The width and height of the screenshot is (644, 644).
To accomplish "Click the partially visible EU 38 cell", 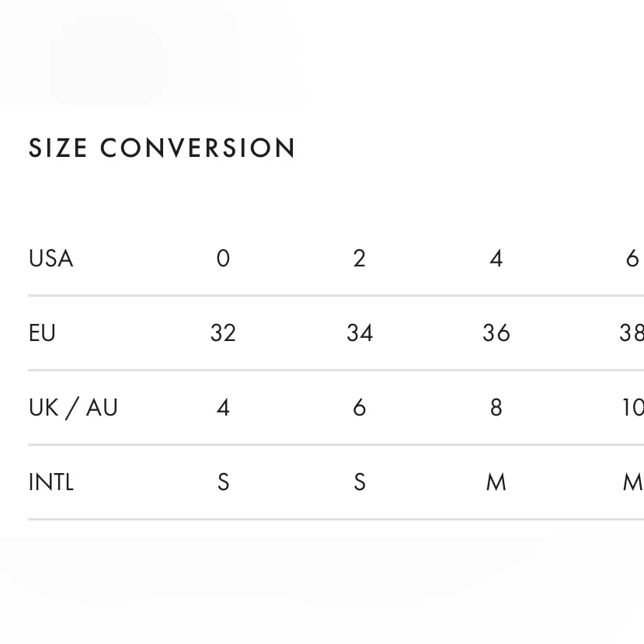I will click(x=632, y=332).
